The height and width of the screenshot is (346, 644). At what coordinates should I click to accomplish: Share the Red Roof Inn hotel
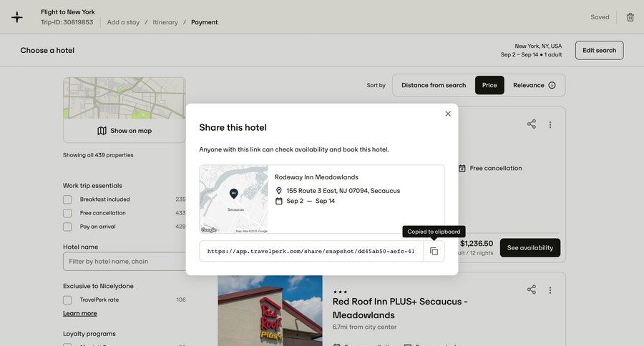(x=532, y=290)
